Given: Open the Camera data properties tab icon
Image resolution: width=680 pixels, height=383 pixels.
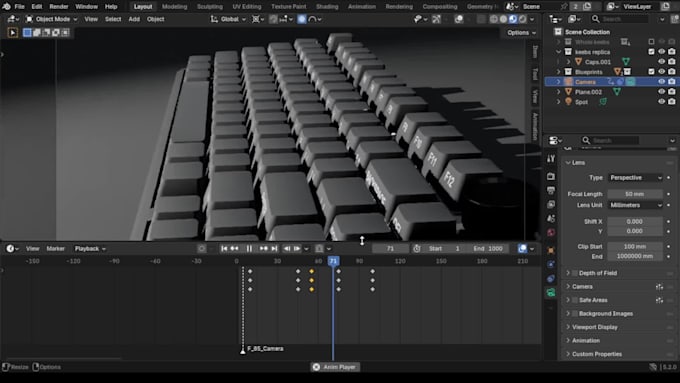Looking at the screenshot, I should point(551,292).
